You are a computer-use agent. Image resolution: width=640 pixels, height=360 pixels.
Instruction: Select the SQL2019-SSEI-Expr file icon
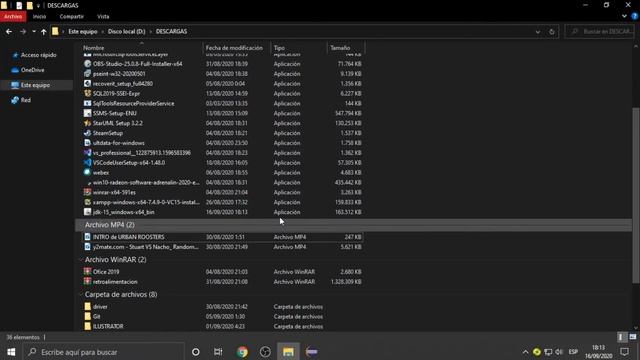coord(87,93)
